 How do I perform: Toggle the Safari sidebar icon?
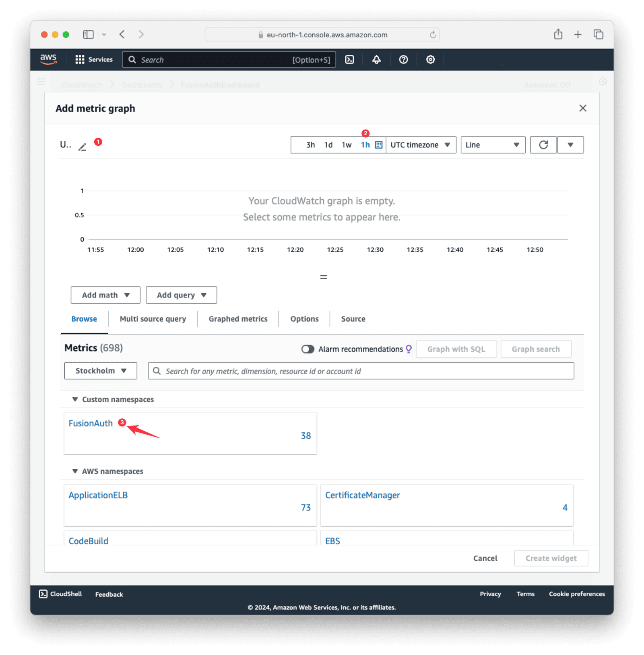(88, 35)
